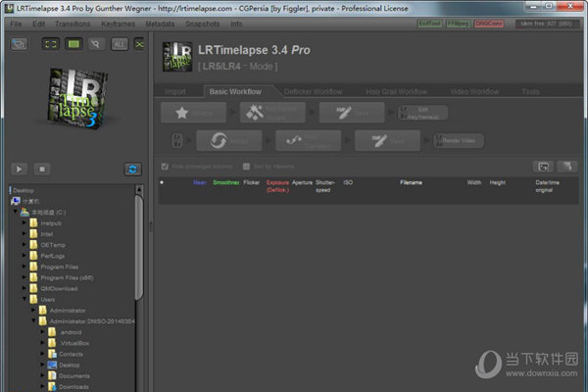This screenshot has height=392, width=588.
Task: Play the preview sequence
Action: [19, 170]
